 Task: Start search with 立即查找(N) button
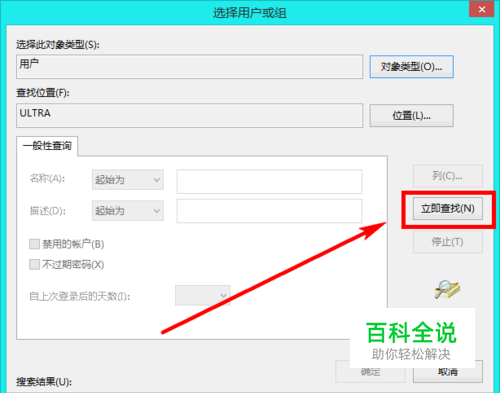tap(448, 209)
